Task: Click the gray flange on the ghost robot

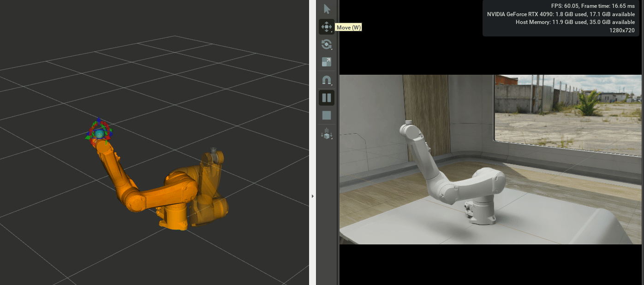Action: 213,150
